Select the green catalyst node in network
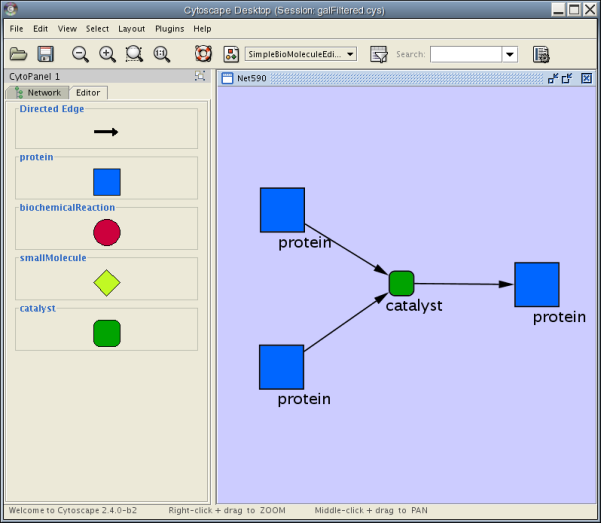601x523 pixels. pyautogui.click(x=401, y=283)
